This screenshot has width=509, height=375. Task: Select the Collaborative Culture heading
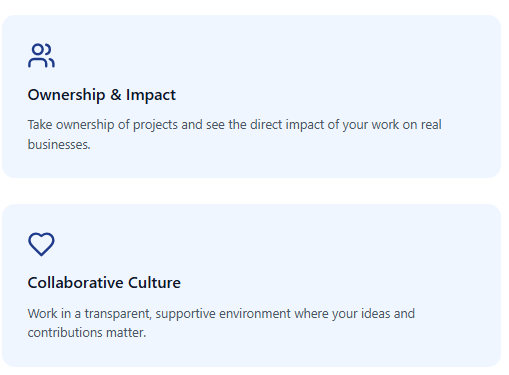coord(104,283)
